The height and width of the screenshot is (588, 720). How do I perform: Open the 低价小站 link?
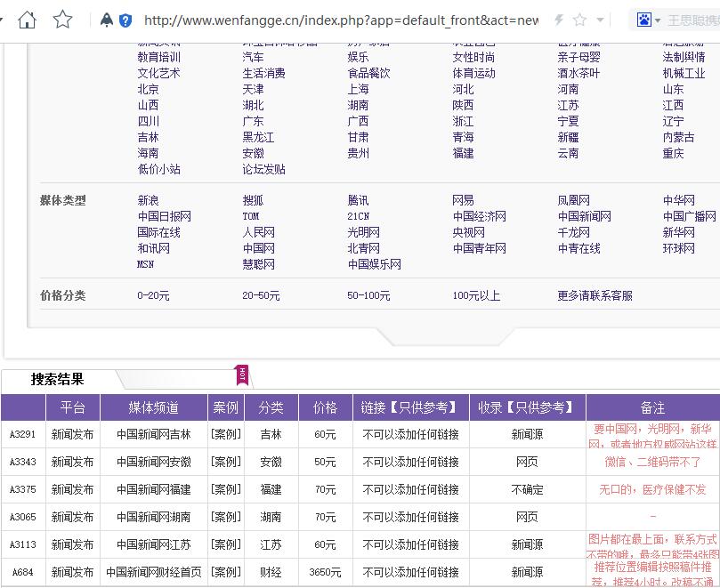pos(159,169)
